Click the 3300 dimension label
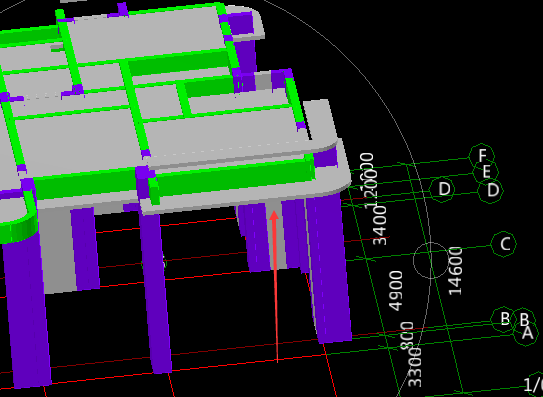The height and width of the screenshot is (397, 543). point(415,368)
